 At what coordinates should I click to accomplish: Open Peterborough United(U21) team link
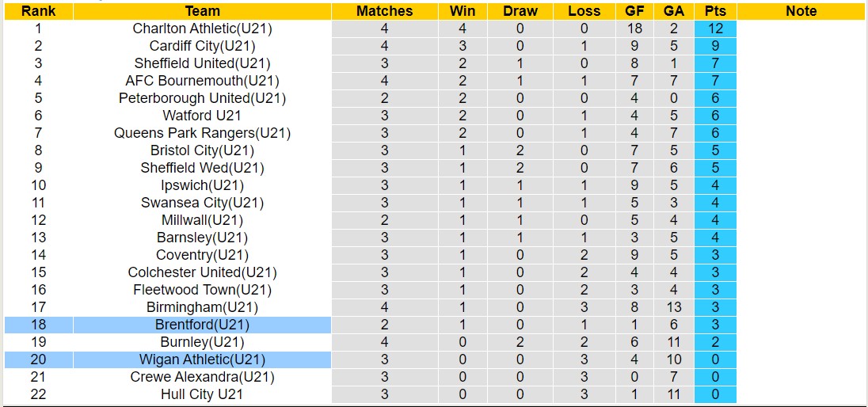pyautogui.click(x=202, y=98)
